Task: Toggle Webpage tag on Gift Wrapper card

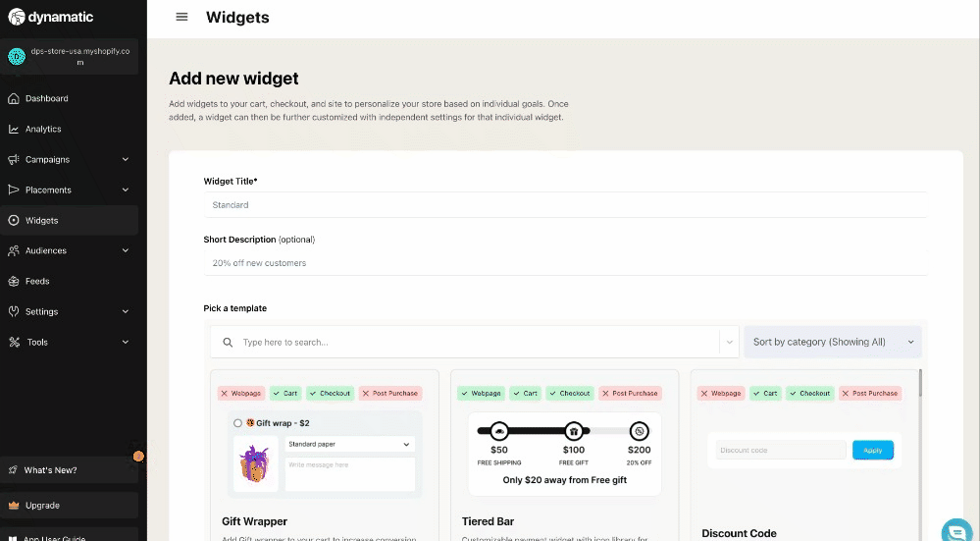Action: pos(240,393)
